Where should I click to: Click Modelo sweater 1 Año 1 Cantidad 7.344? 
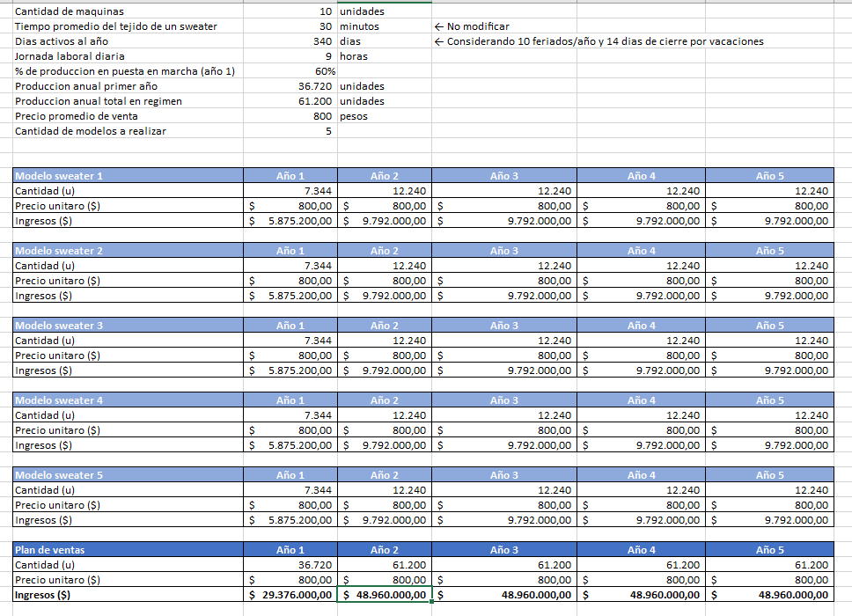click(x=290, y=191)
